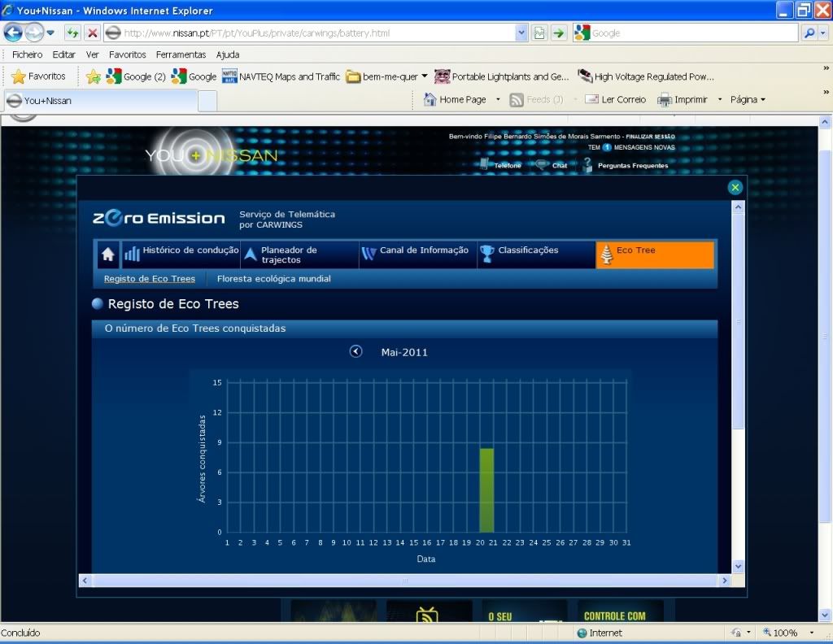Open the Ficheiro menu

[x=27, y=54]
